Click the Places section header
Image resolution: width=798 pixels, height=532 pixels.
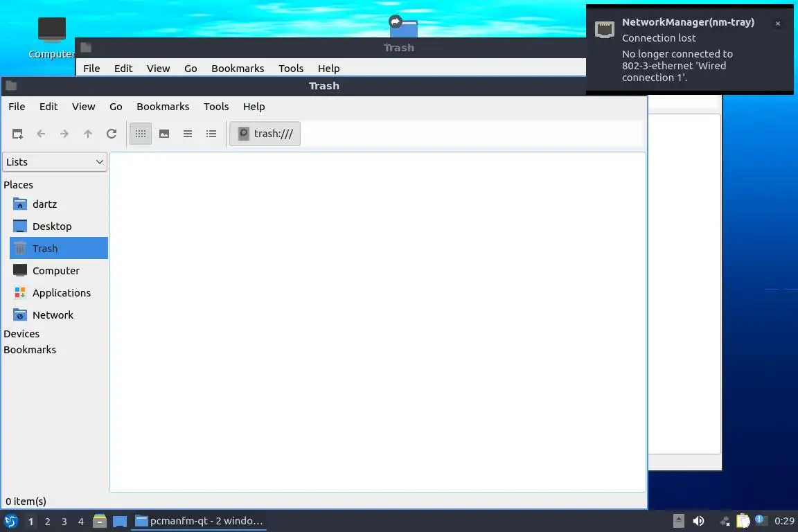pyautogui.click(x=18, y=185)
